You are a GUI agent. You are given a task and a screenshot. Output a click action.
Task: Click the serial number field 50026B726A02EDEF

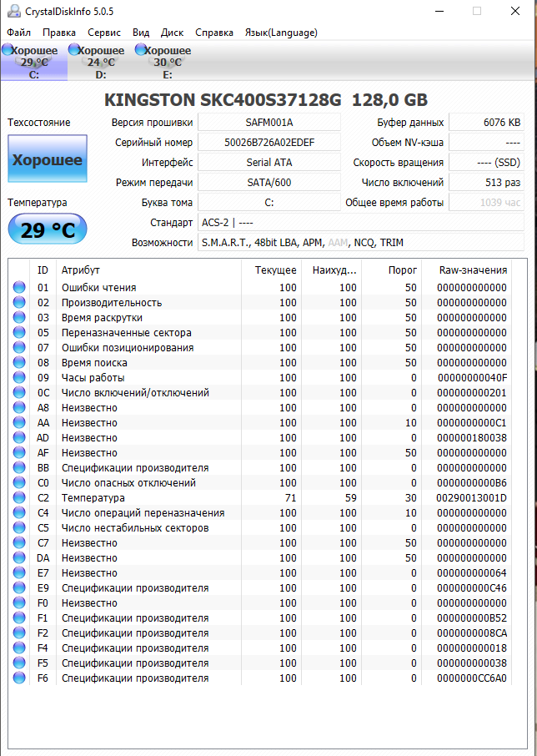click(269, 142)
